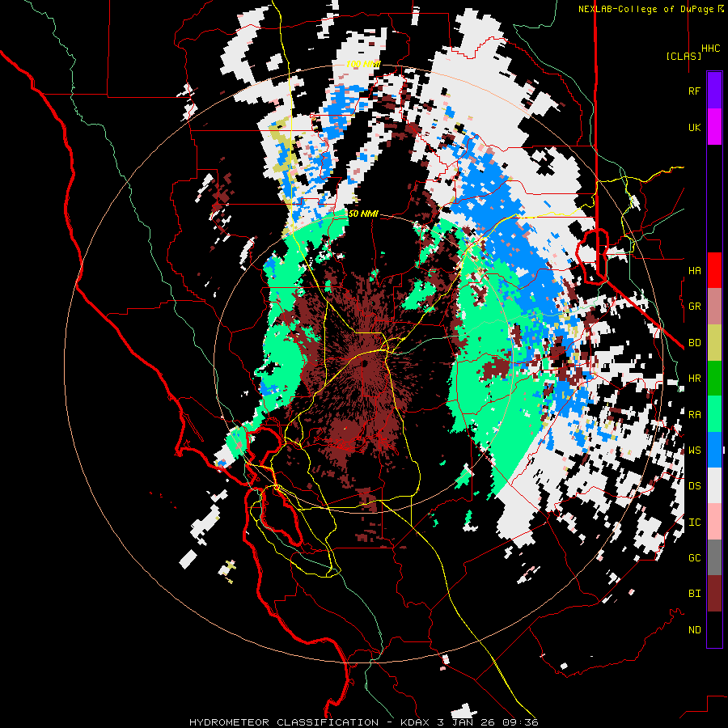Click the 50 NMI range ring label
The width and height of the screenshot is (728, 728).
363,214
